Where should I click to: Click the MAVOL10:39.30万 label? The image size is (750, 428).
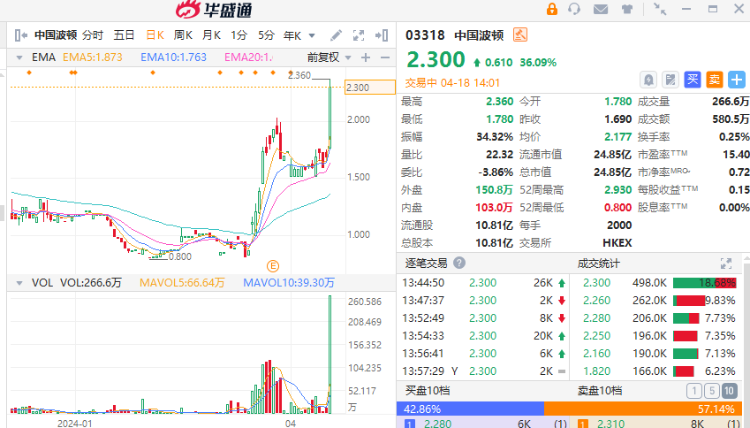pyautogui.click(x=288, y=283)
